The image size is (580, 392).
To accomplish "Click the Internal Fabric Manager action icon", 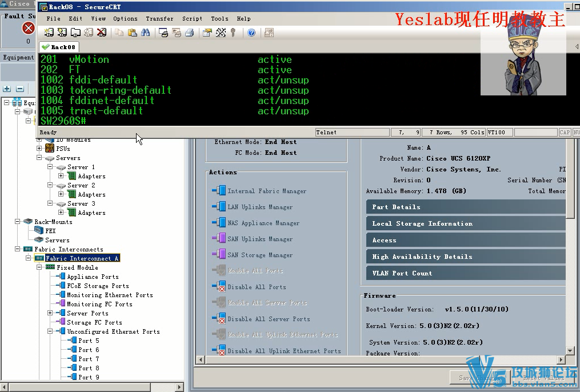I will coord(219,190).
